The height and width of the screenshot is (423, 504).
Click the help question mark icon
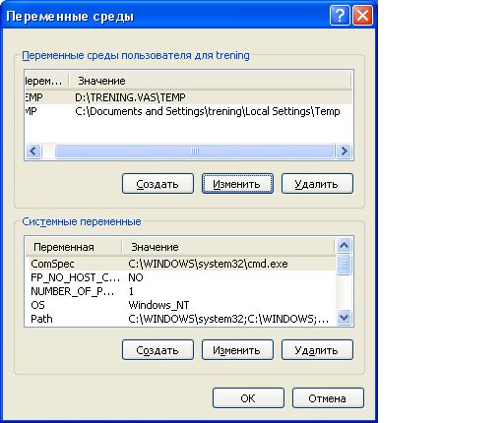pos(340,15)
